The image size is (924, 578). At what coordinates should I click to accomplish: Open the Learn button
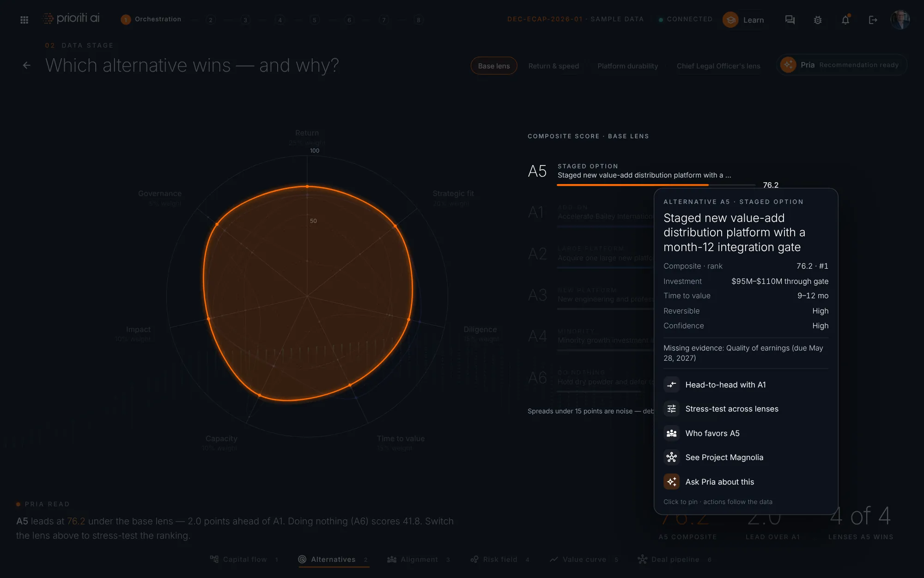point(744,20)
